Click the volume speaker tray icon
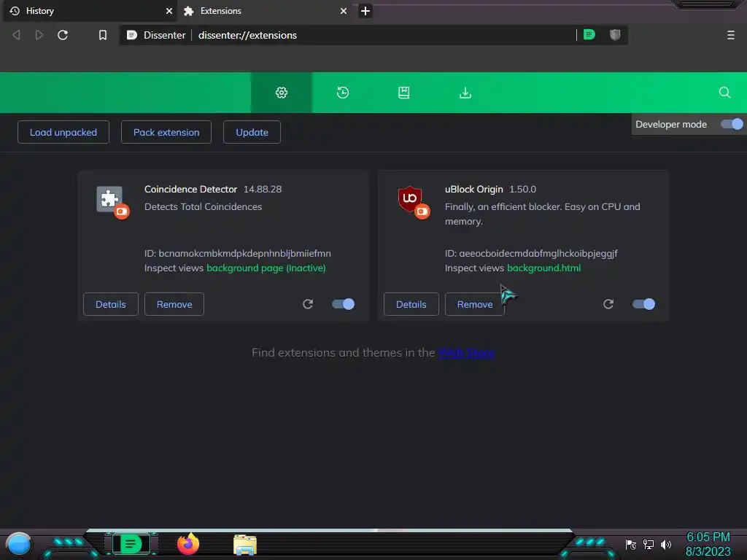Screen dimensions: 747x560 click(665, 544)
